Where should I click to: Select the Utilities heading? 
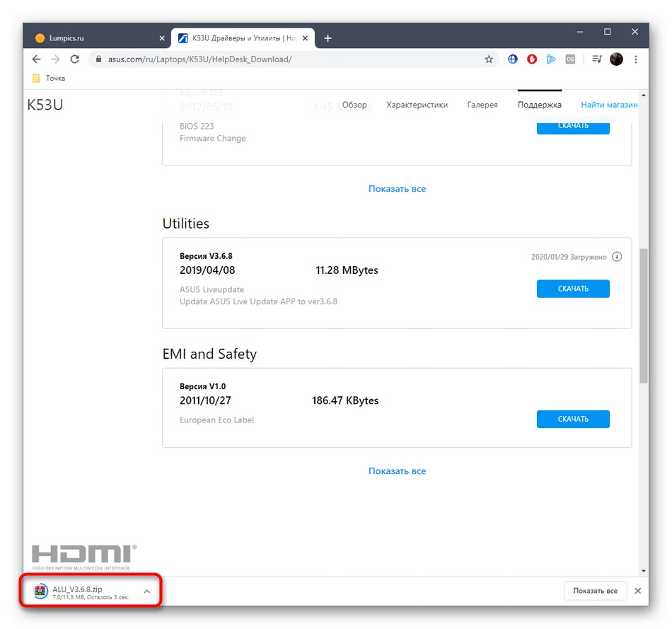pos(185,224)
